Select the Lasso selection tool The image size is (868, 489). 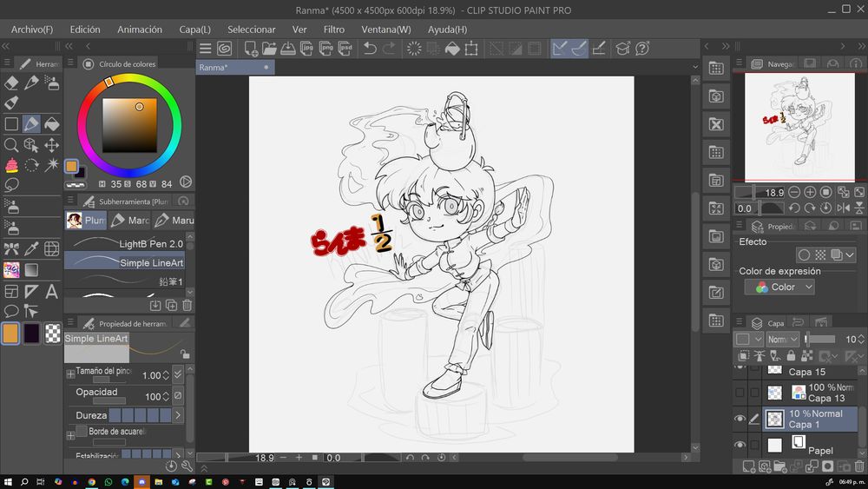11,184
